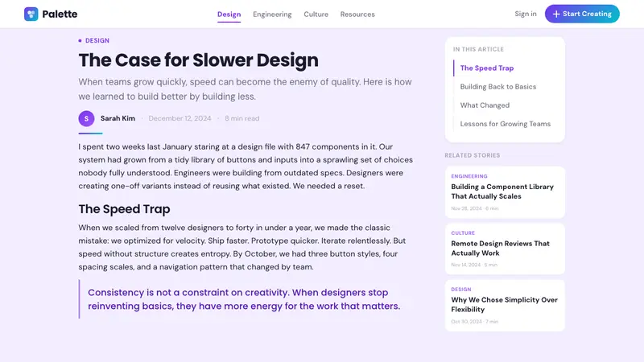Click the article title The Case for Slower Design
Image resolution: width=644 pixels, height=362 pixels.
pos(198,60)
